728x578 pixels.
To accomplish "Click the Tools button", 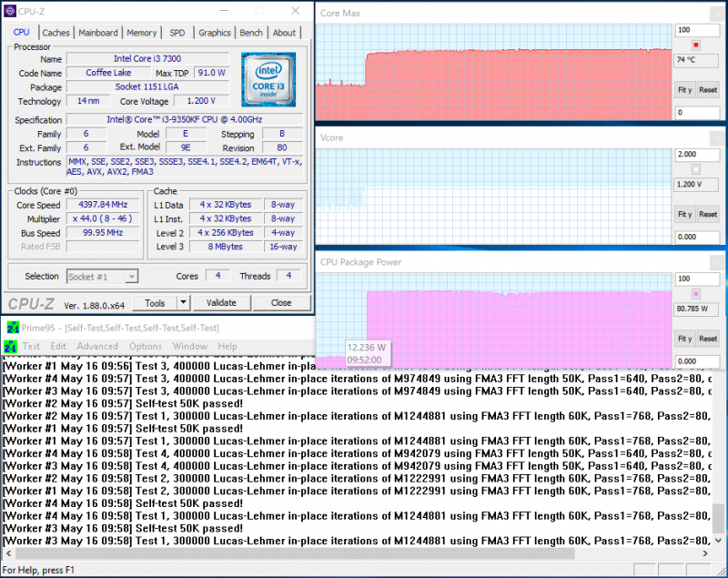I will tap(155, 303).
